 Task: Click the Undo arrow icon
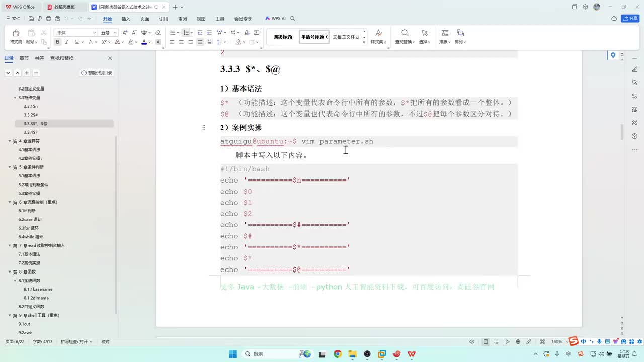tap(66, 19)
